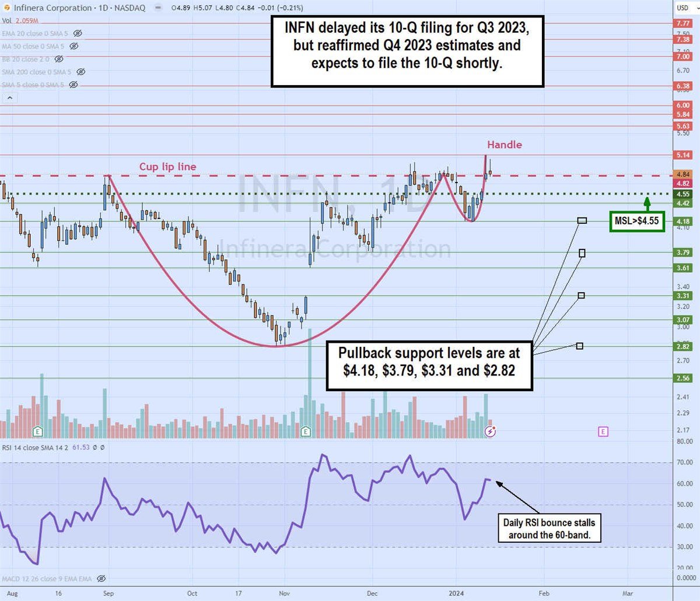Click the Mar label on time axis
The height and width of the screenshot is (601, 700).
coord(628,593)
